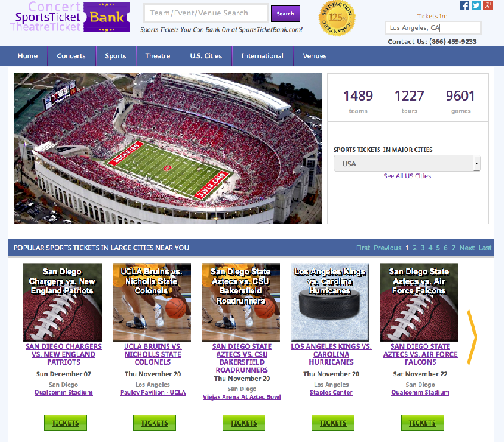
Task: Click the 1489 teams counter
Action: pyautogui.click(x=358, y=101)
